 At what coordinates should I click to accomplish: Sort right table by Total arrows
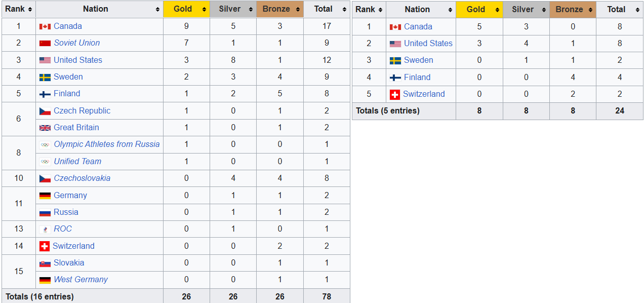(x=637, y=10)
